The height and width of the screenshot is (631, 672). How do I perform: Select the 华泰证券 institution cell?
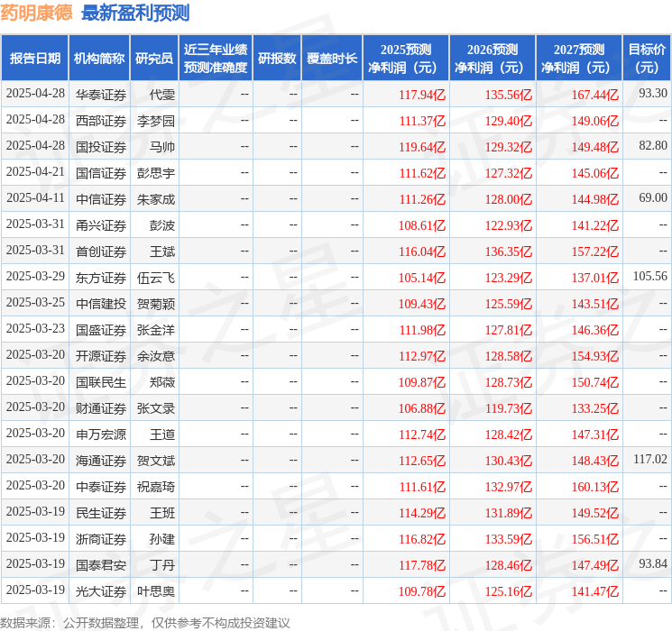click(x=101, y=95)
